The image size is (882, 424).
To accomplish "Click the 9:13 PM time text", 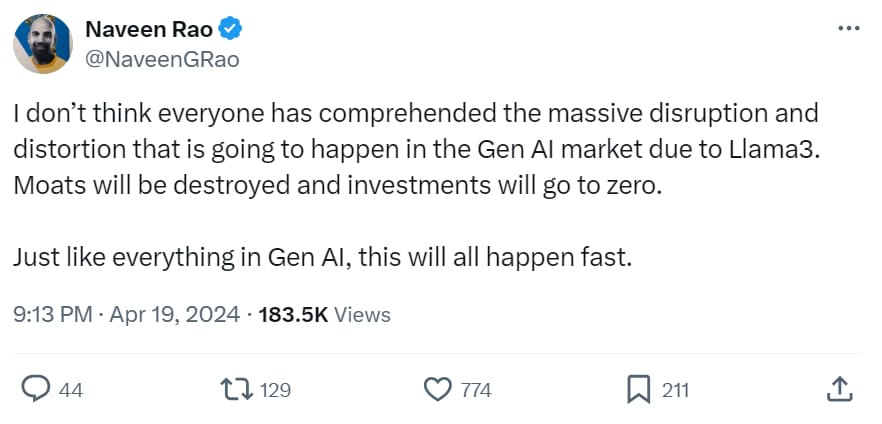I will click(x=52, y=314).
